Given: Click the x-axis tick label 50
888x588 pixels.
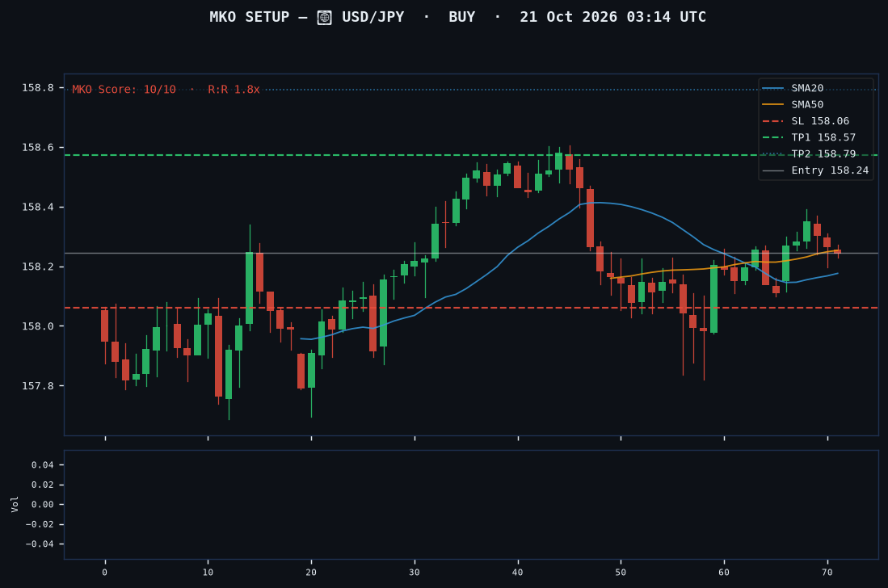Looking at the screenshot, I should [x=621, y=572].
